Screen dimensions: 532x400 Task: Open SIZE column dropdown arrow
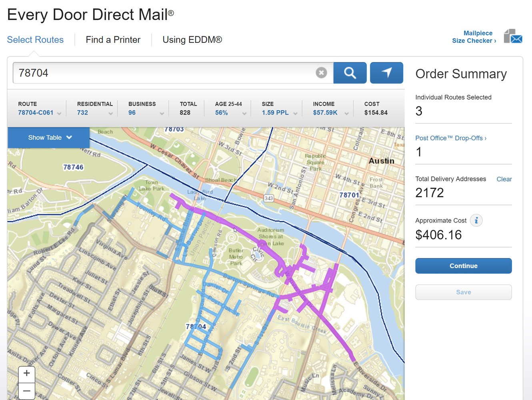(295, 114)
